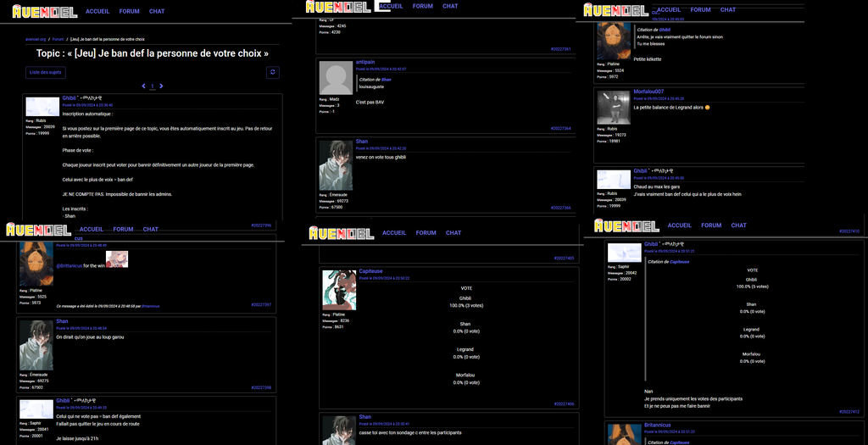This screenshot has height=445, width=868.
Task: Open post permalink #20227364
Action: tap(560, 128)
